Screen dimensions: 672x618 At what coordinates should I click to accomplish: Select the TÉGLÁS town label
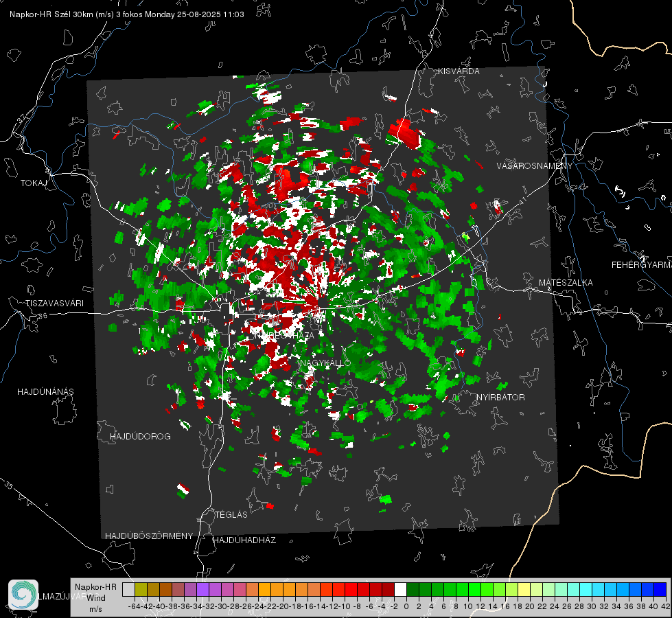coord(231,515)
